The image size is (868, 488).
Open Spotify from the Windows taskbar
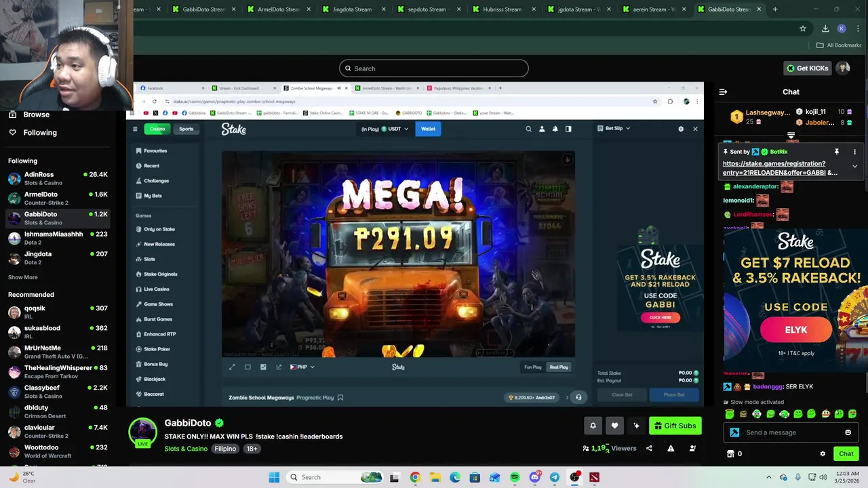click(515, 477)
